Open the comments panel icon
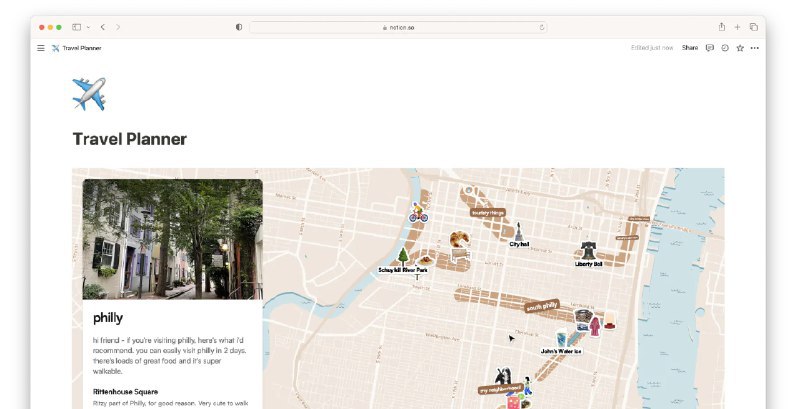The height and width of the screenshot is (409, 800). pyautogui.click(x=710, y=48)
